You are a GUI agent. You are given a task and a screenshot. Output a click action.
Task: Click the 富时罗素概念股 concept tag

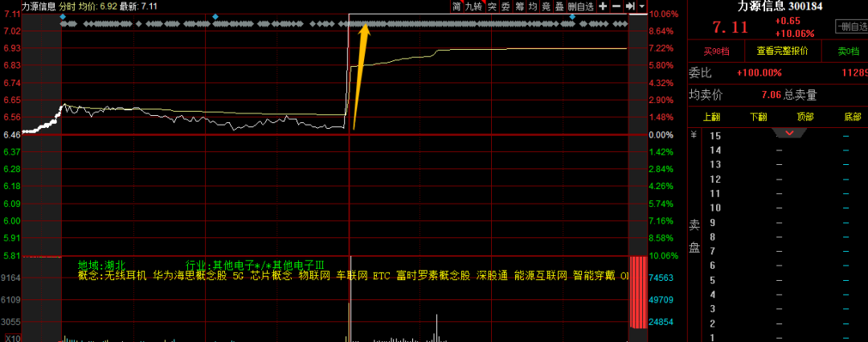(433, 275)
